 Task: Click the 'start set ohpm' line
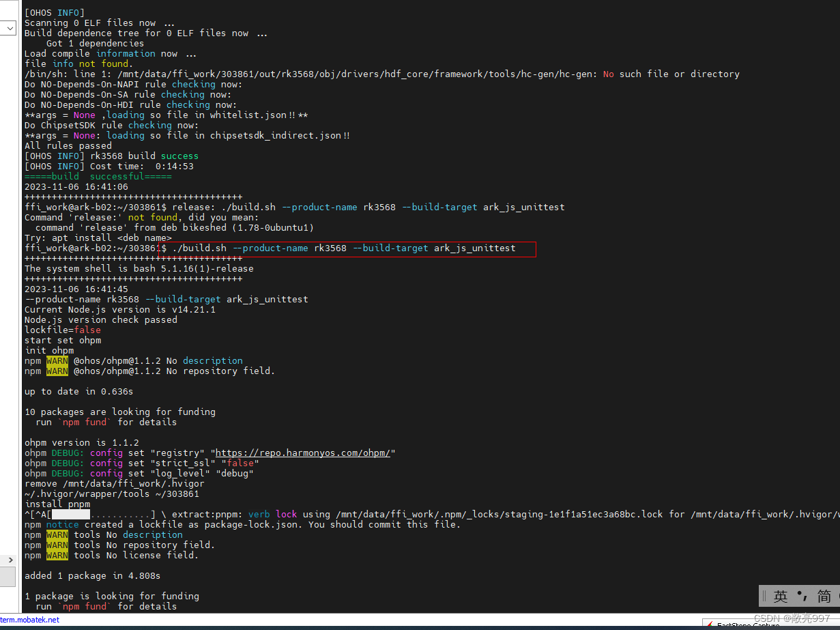(63, 340)
